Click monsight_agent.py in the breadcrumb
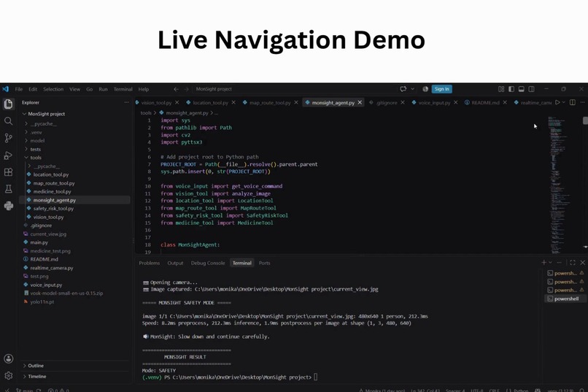The image size is (588, 392). coord(187,113)
